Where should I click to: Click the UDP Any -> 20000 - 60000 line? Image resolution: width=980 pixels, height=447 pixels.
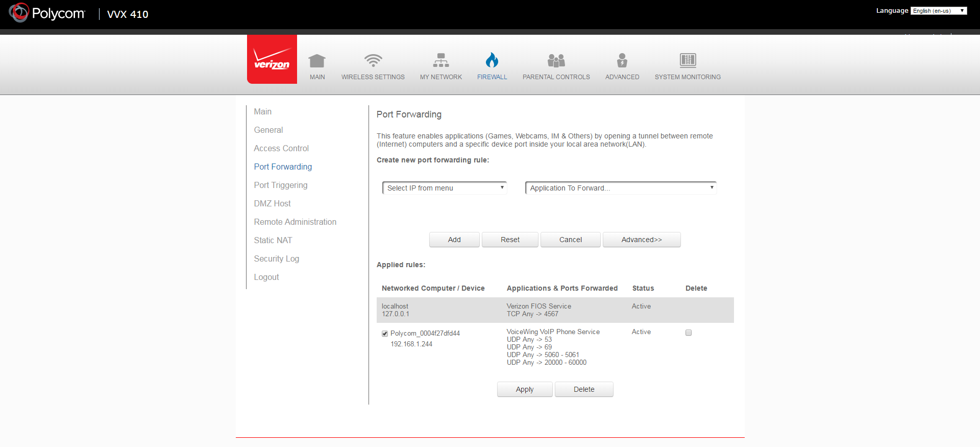[547, 362]
